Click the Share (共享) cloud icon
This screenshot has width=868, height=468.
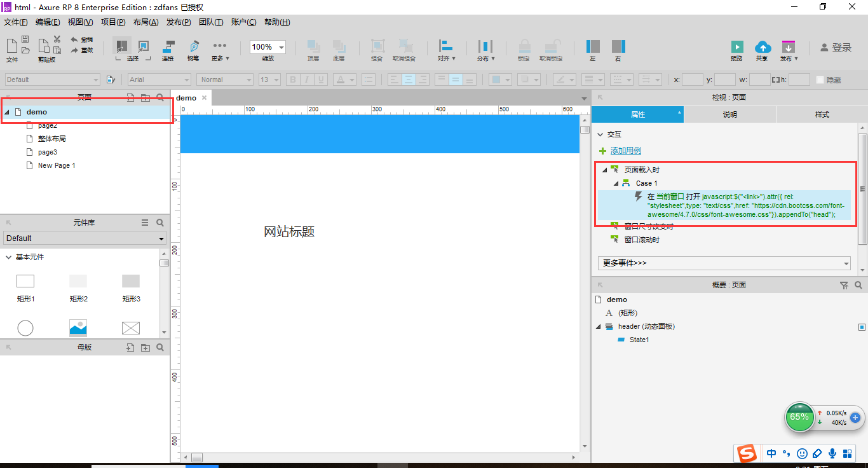(x=763, y=46)
